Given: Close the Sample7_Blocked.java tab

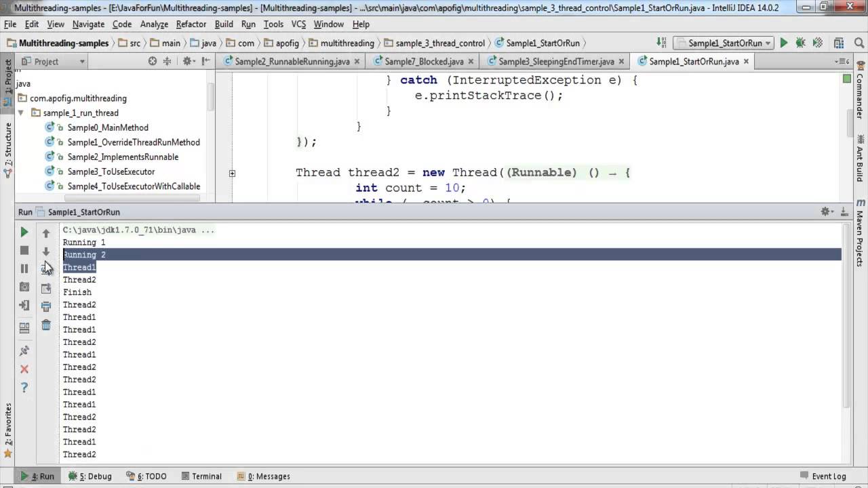Looking at the screenshot, I should pos(471,61).
